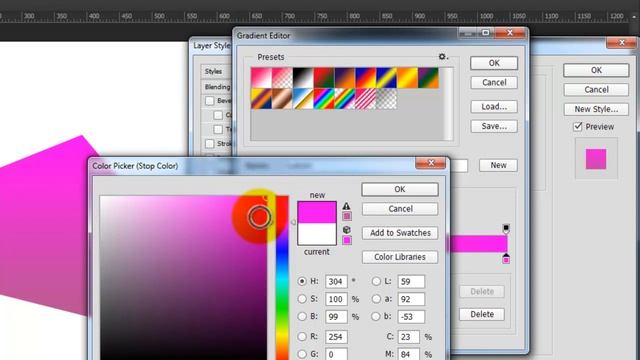Viewport: 640px width, 360px height.
Task: Select the Blue, Red, Yellow gradient preset
Action: [365, 78]
